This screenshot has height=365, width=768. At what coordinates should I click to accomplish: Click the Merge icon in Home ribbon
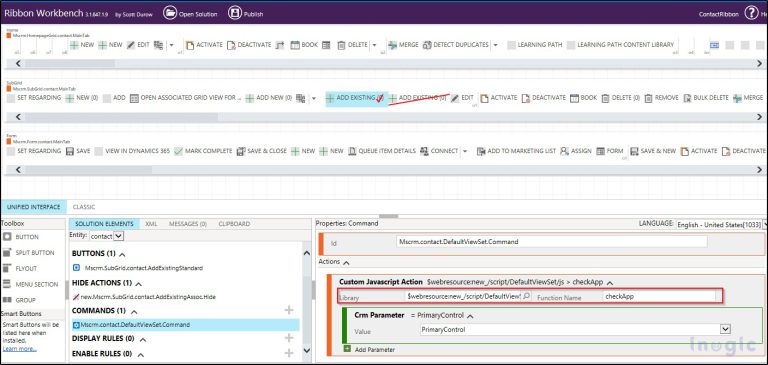tap(392, 45)
